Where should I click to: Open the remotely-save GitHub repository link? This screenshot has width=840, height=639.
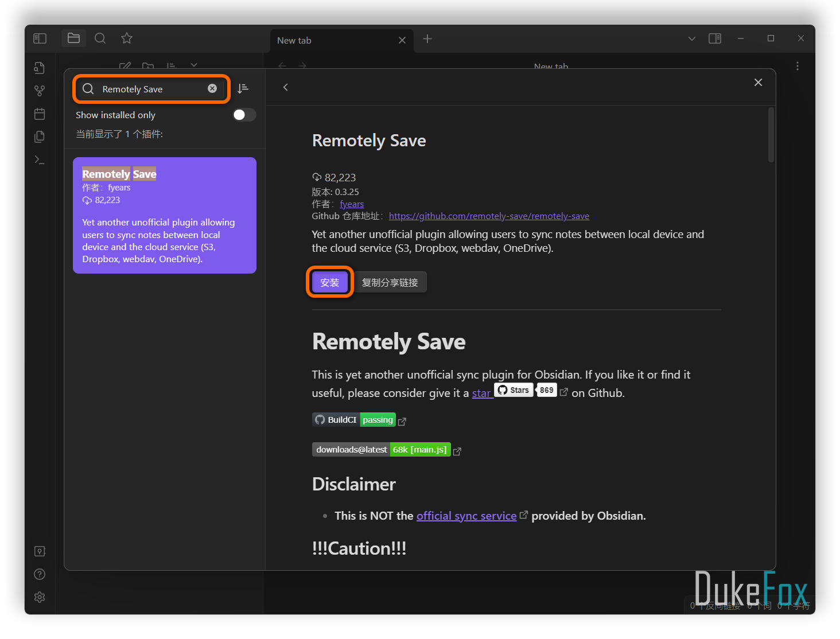pos(489,216)
